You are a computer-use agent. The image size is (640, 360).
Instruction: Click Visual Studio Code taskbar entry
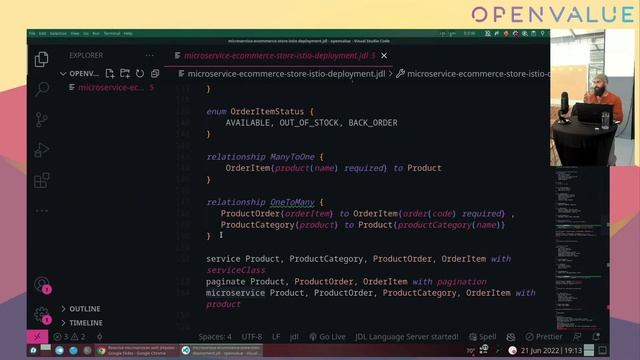[221, 350]
